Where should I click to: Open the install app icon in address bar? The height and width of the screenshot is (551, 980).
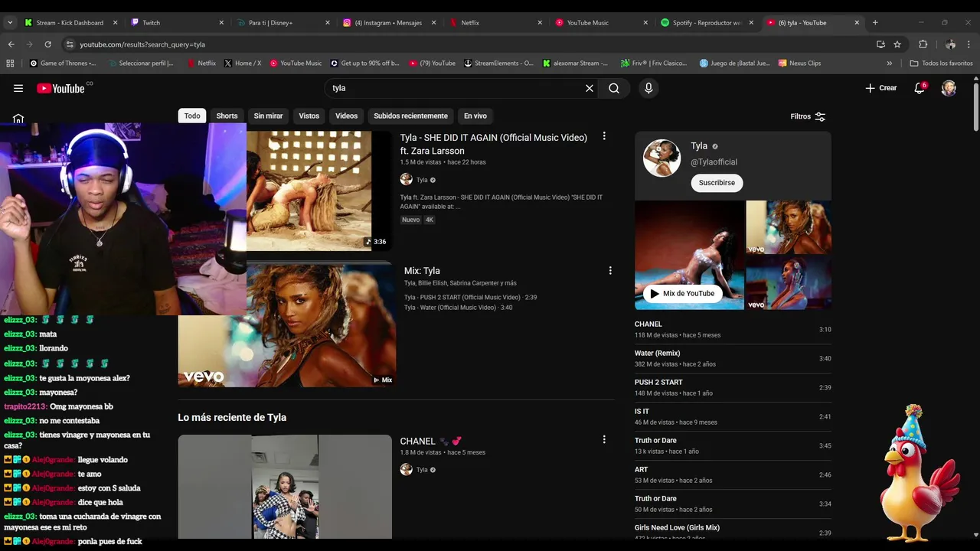click(880, 44)
